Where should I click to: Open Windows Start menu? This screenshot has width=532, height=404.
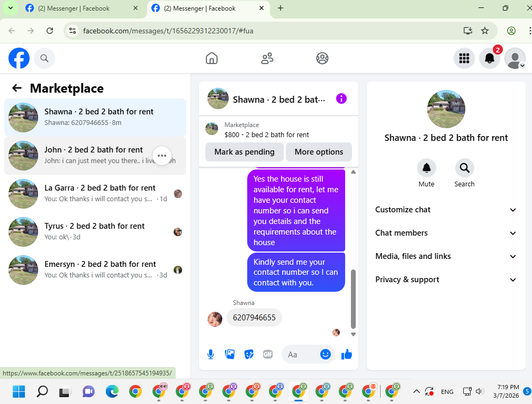coord(19,391)
